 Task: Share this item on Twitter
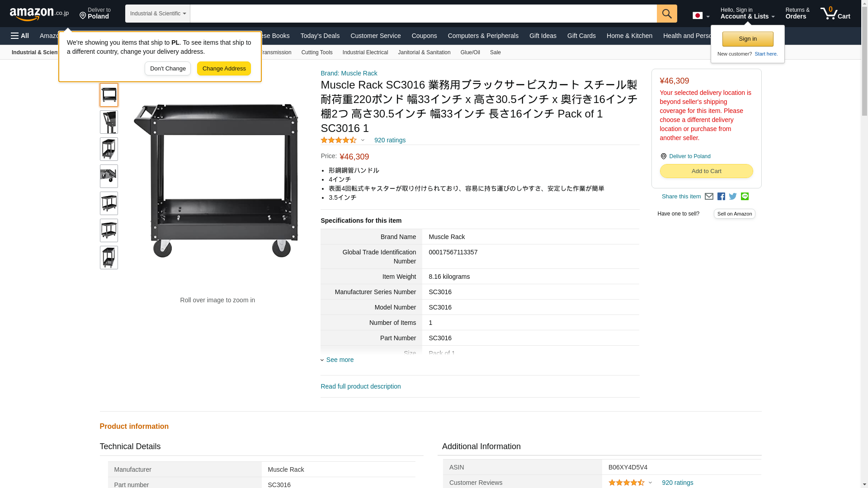point(733,197)
